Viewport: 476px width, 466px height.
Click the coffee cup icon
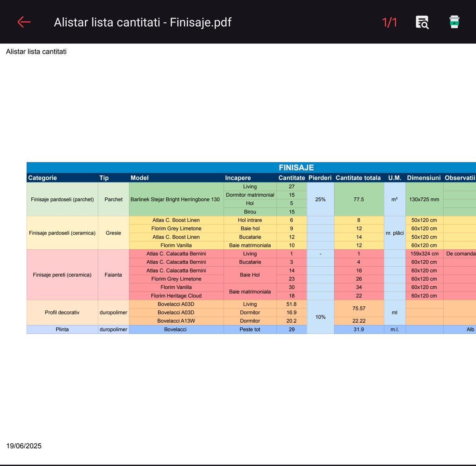coord(454,22)
